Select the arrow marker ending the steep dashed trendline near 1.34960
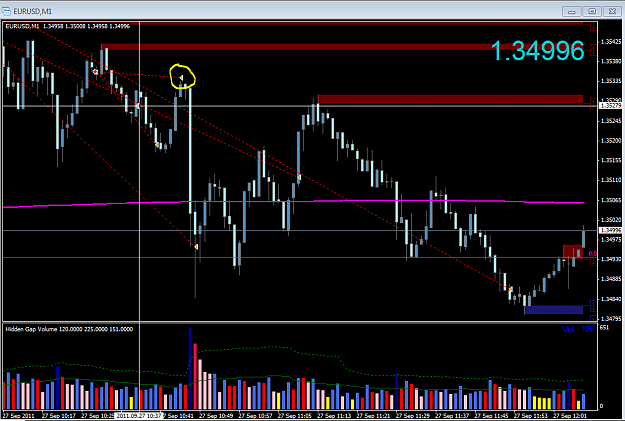 point(196,247)
